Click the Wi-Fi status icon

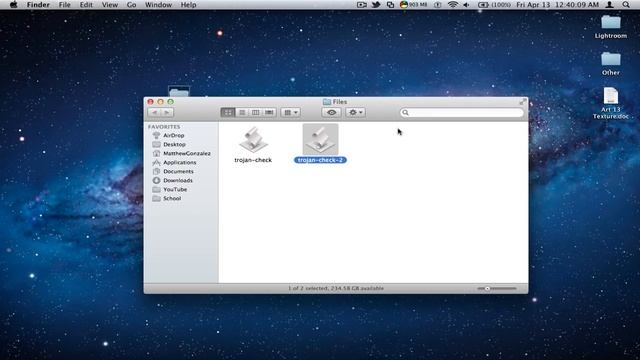click(x=452, y=5)
